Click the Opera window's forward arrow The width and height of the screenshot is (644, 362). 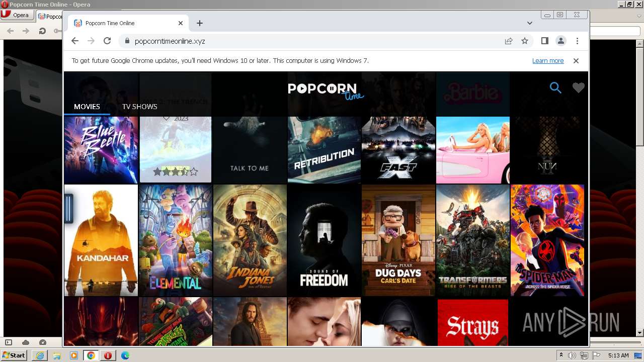(x=26, y=31)
